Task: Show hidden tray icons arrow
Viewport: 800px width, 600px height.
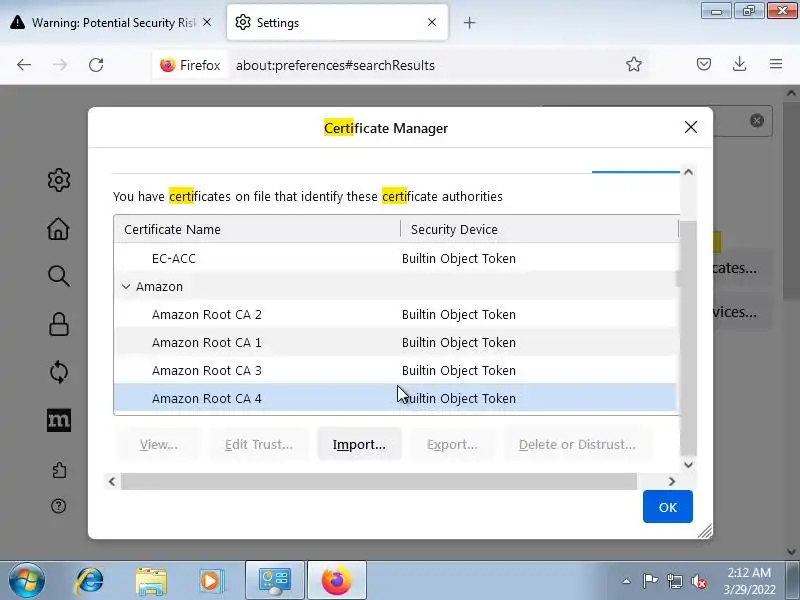Action: click(627, 581)
